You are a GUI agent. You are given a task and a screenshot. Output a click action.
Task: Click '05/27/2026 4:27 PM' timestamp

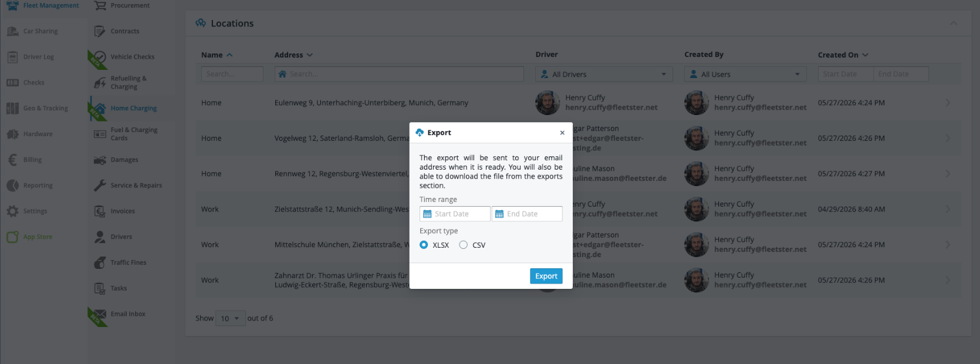click(x=851, y=174)
